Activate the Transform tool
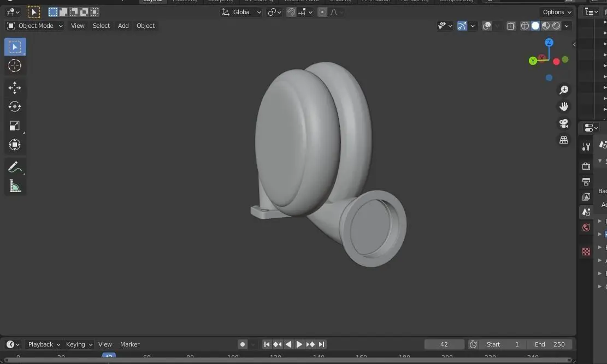 [x=15, y=145]
